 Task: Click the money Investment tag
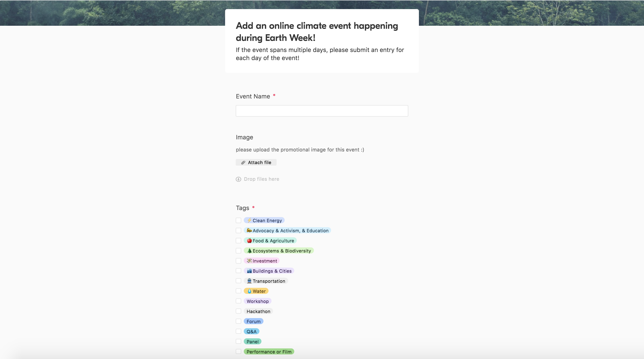coord(262,261)
